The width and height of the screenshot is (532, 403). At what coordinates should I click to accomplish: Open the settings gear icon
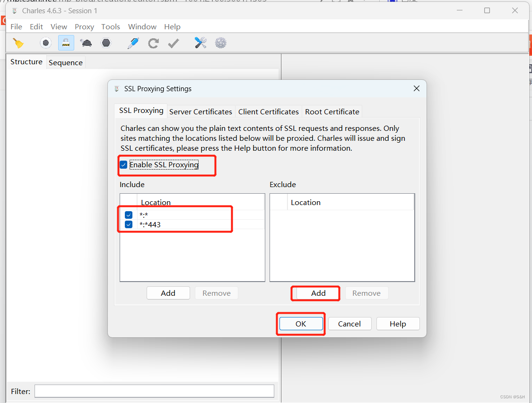(220, 43)
